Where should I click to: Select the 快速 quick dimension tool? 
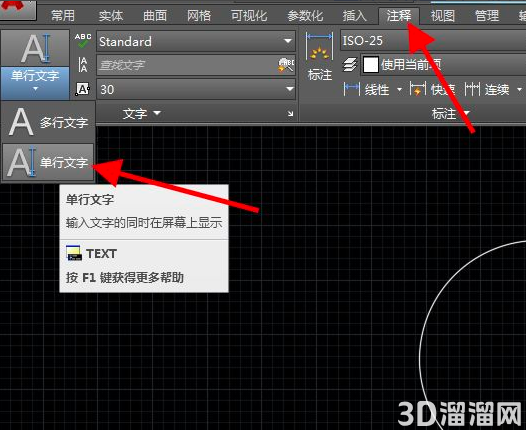pyautogui.click(x=432, y=90)
